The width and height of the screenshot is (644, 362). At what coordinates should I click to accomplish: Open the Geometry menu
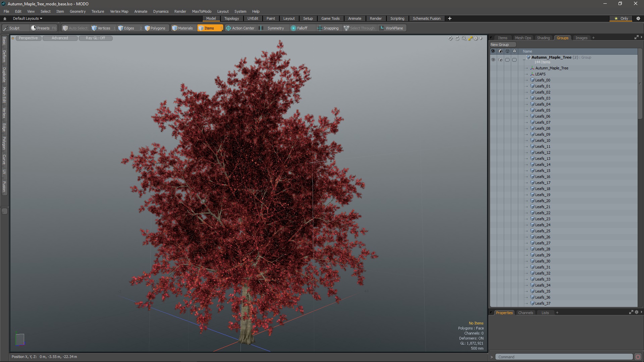(77, 11)
